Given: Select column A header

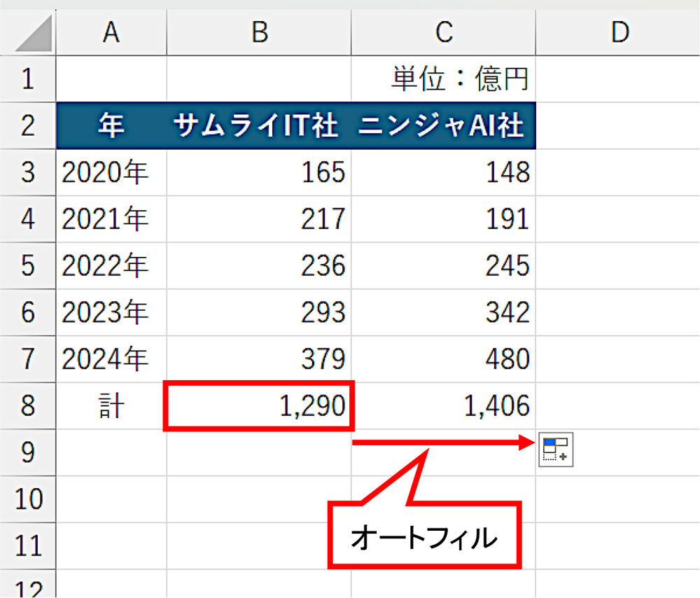Looking at the screenshot, I should (x=111, y=32).
